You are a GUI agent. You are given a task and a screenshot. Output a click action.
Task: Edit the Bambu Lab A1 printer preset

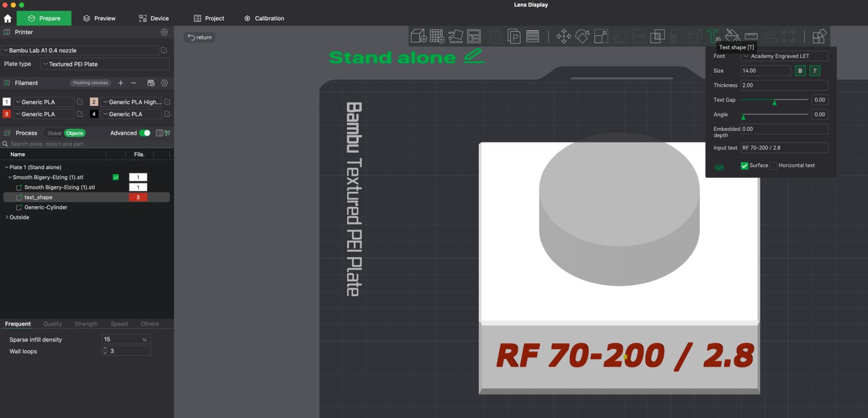coord(164,50)
